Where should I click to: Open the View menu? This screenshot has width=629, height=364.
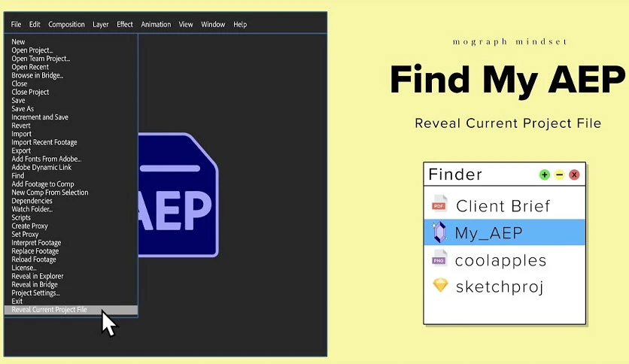tap(186, 25)
